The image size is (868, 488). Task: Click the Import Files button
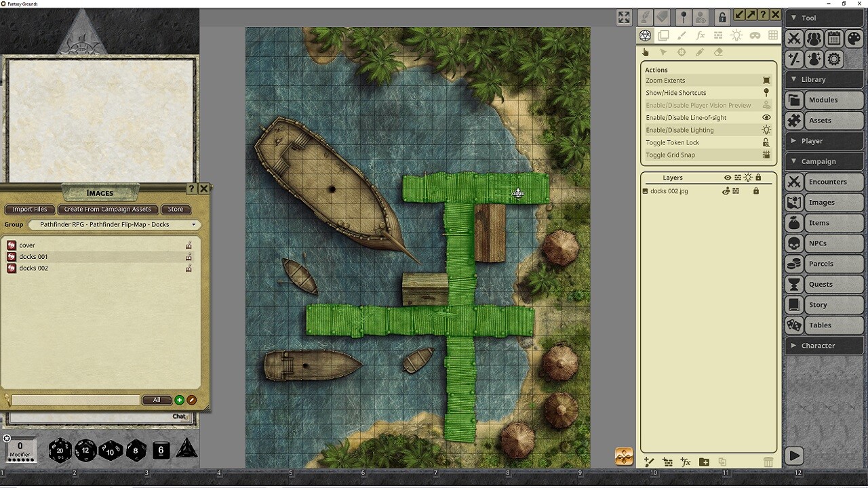point(29,209)
